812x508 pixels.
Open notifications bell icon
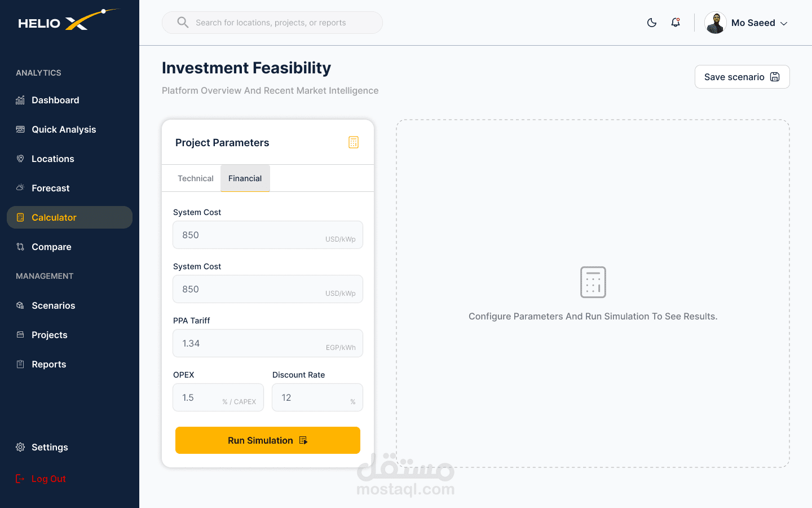676,23
